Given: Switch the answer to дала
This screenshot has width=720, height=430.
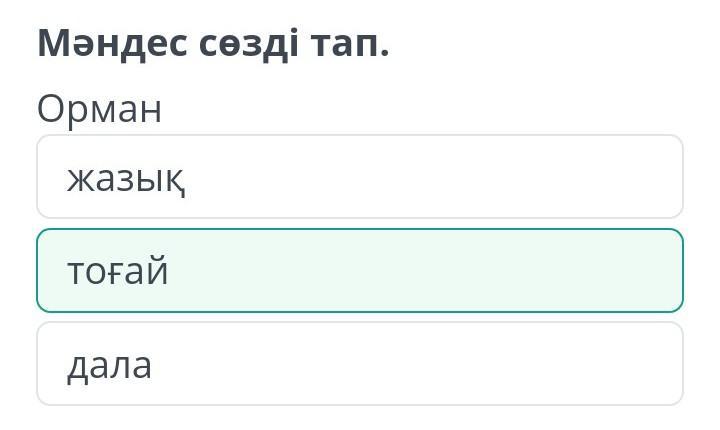Looking at the screenshot, I should pos(360,364).
